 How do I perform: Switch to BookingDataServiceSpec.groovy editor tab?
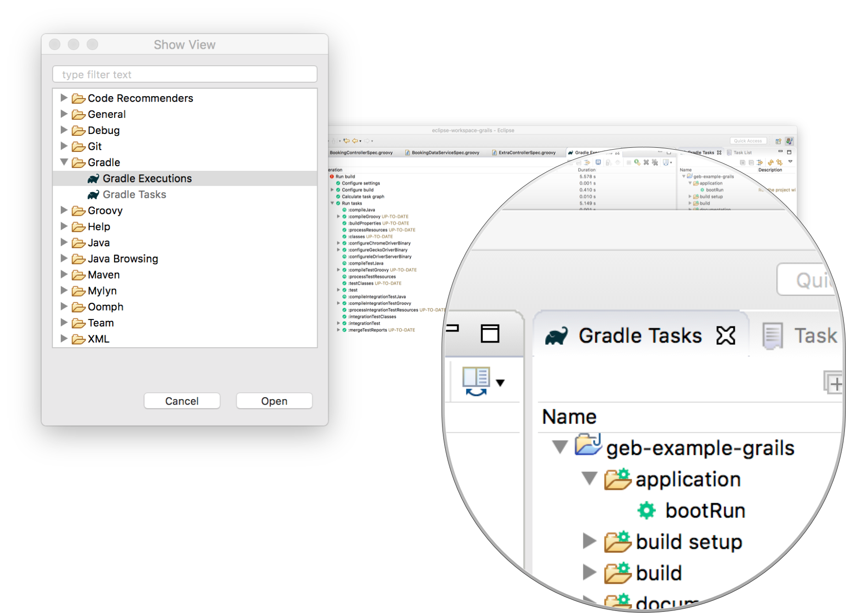click(442, 152)
